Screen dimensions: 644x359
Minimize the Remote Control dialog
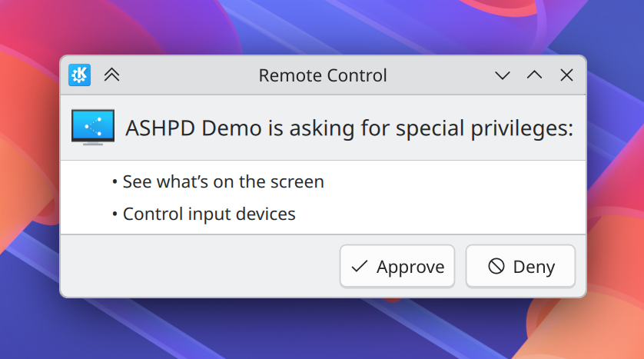coord(503,75)
